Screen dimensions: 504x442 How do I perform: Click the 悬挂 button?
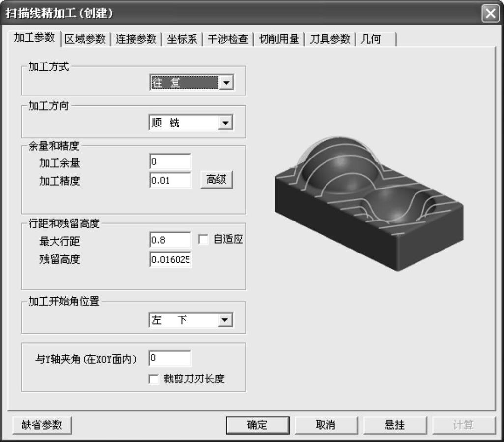(x=394, y=425)
